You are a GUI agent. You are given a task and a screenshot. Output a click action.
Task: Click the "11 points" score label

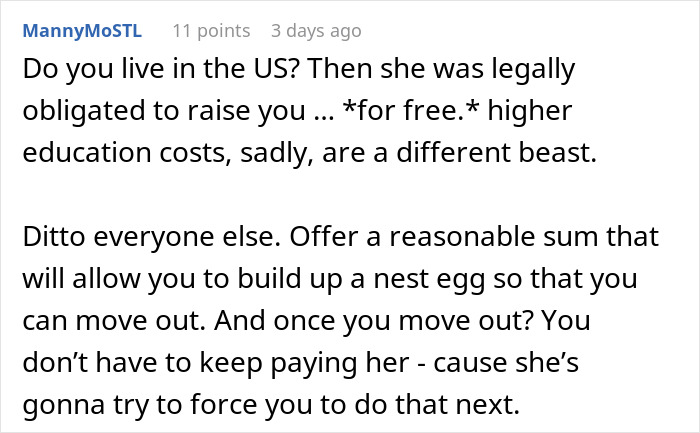click(209, 31)
